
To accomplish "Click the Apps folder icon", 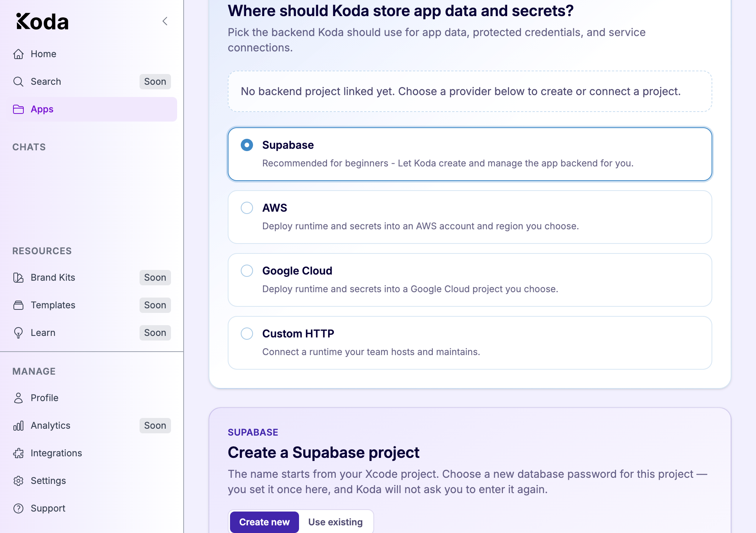I will coord(18,109).
